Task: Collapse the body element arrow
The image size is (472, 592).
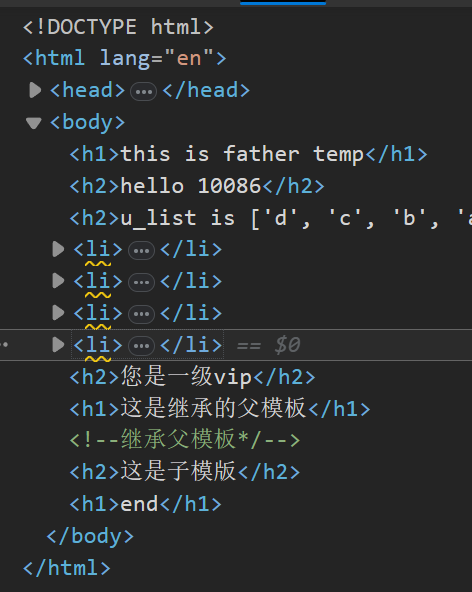Action: click(34, 123)
